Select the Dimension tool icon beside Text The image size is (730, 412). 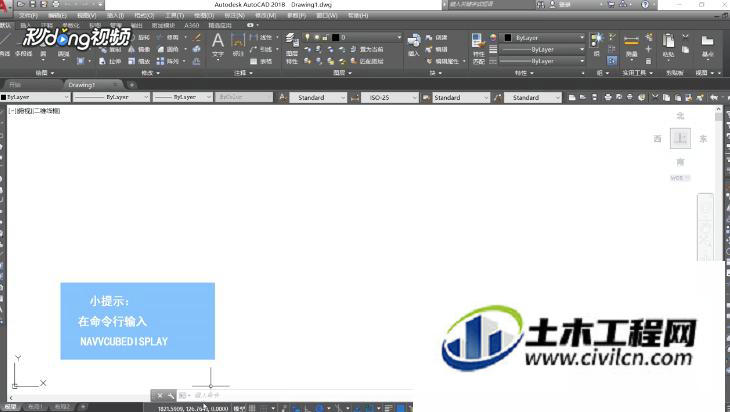(238, 41)
